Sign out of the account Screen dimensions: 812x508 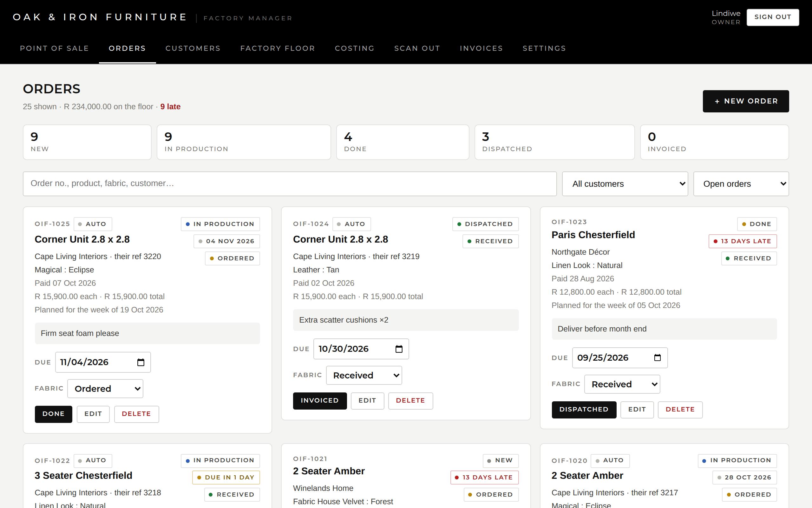click(773, 17)
